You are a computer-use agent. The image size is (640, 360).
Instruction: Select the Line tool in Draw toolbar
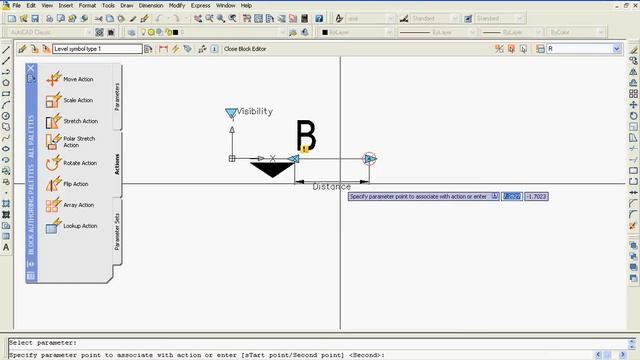pyautogui.click(x=6, y=50)
